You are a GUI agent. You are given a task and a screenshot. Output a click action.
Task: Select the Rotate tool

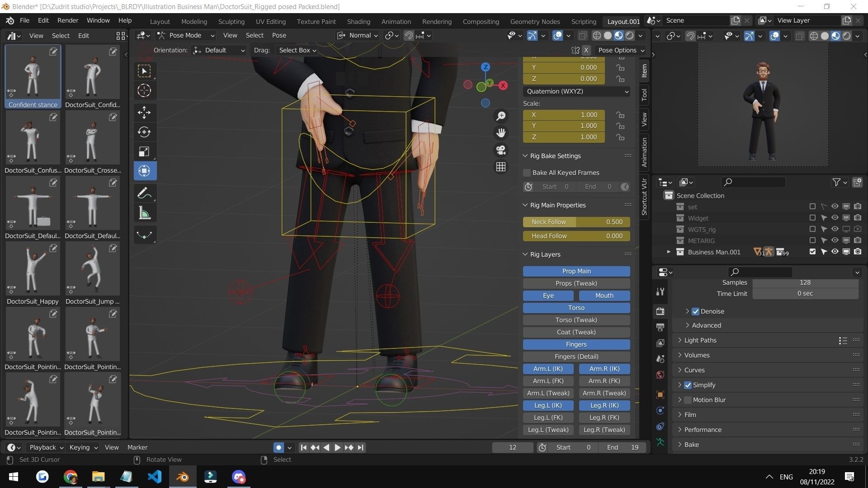click(x=144, y=132)
